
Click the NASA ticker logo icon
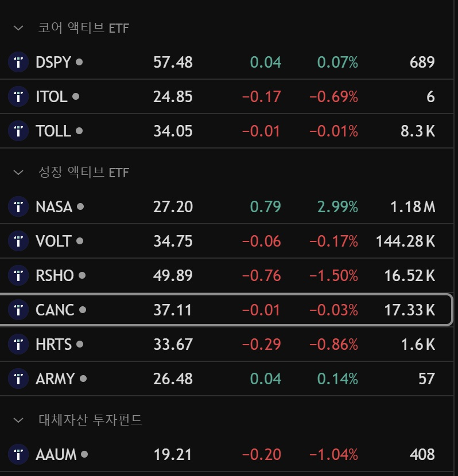coord(18,206)
